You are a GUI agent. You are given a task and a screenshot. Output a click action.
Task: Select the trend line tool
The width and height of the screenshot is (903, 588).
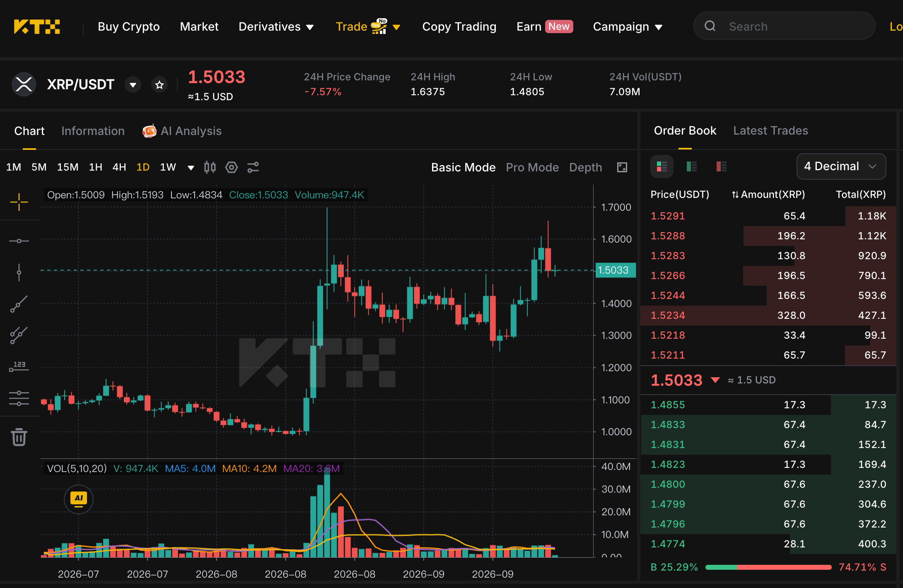point(19,304)
